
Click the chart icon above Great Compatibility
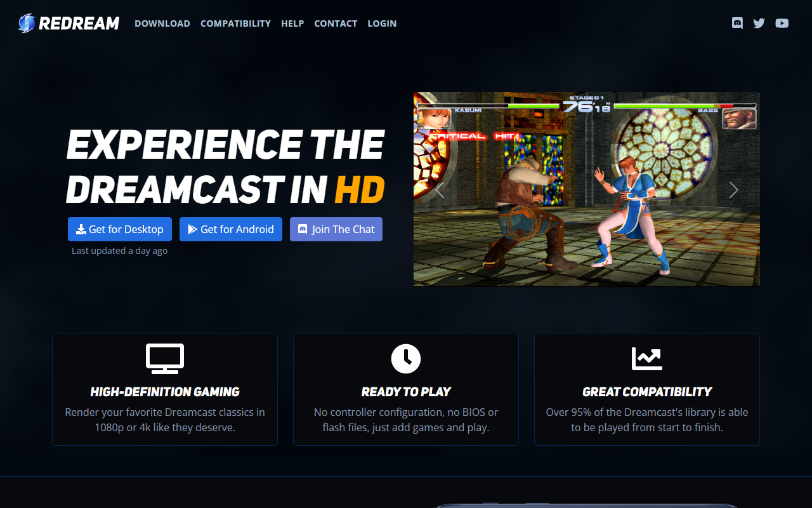click(x=647, y=358)
